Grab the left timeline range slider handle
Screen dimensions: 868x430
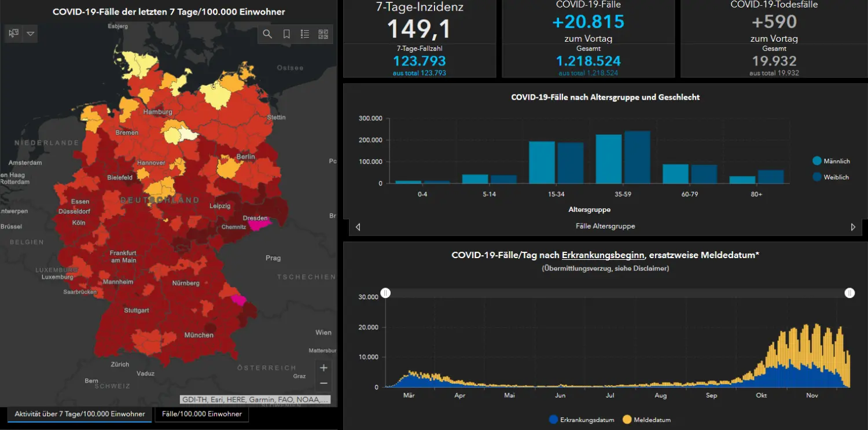[x=385, y=293]
